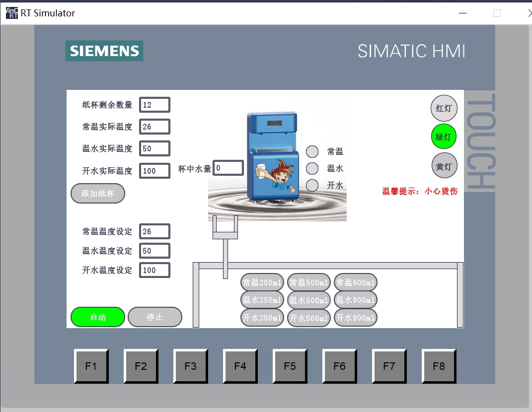Dispense 开水900ml

[356, 318]
